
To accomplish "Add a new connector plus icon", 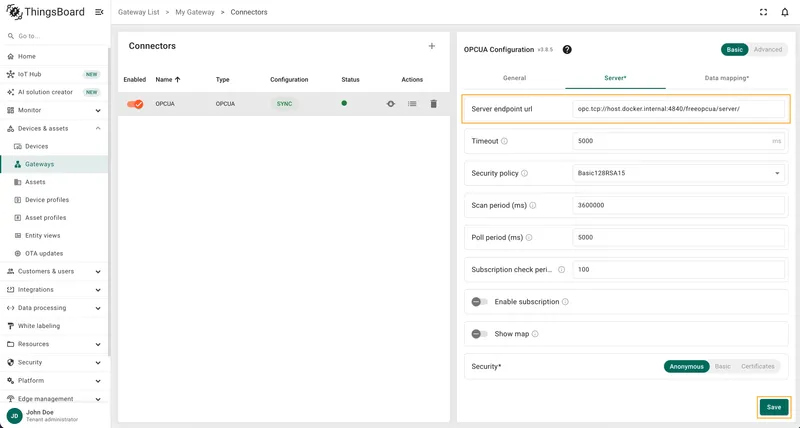I will pos(432,46).
